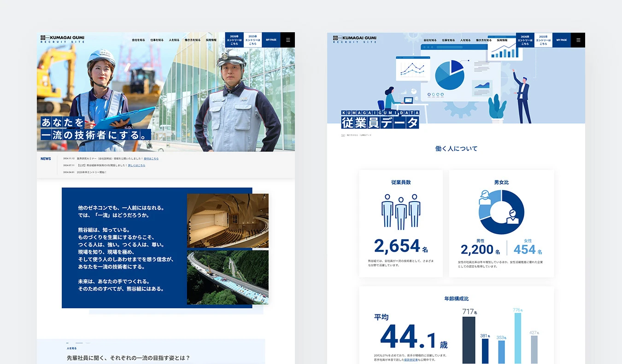Image resolution: width=622 pixels, height=364 pixels.
Task: Open the hamburger menu on the left page
Action: (x=288, y=40)
